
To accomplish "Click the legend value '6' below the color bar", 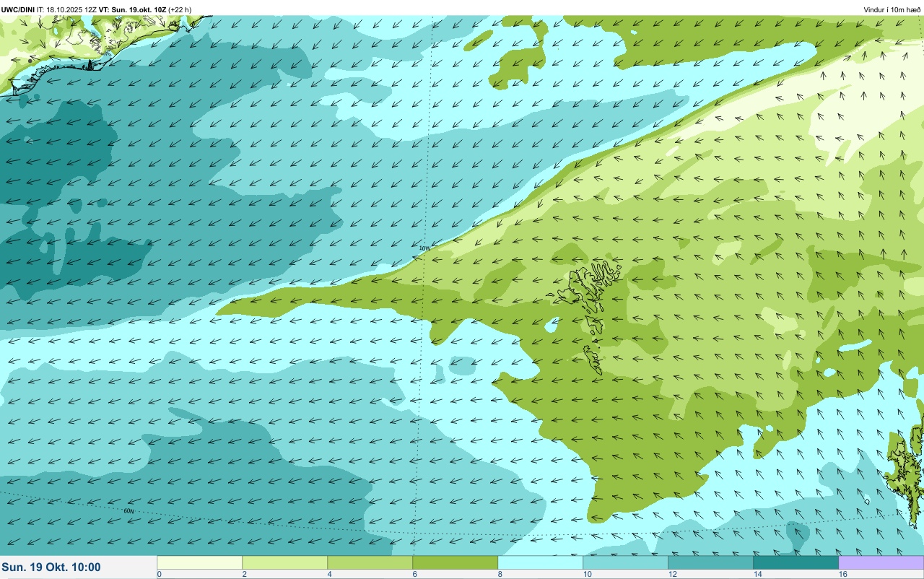I will [x=414, y=574].
